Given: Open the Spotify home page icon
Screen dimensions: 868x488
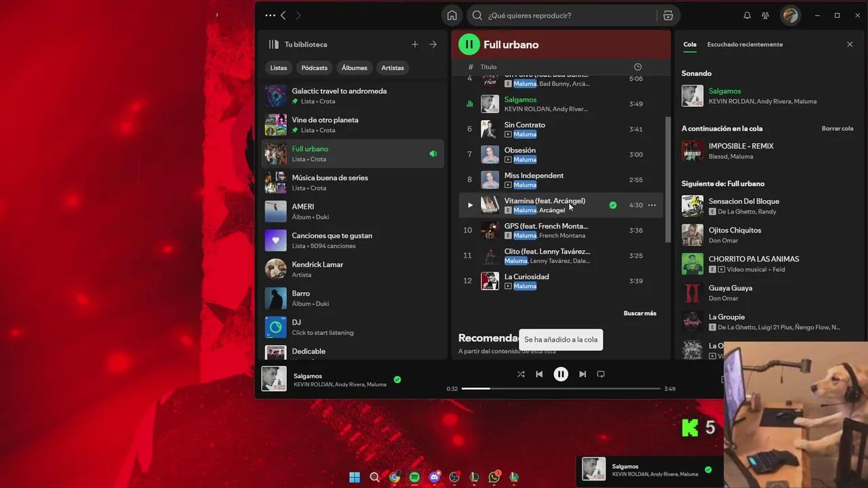Looking at the screenshot, I should 452,16.
